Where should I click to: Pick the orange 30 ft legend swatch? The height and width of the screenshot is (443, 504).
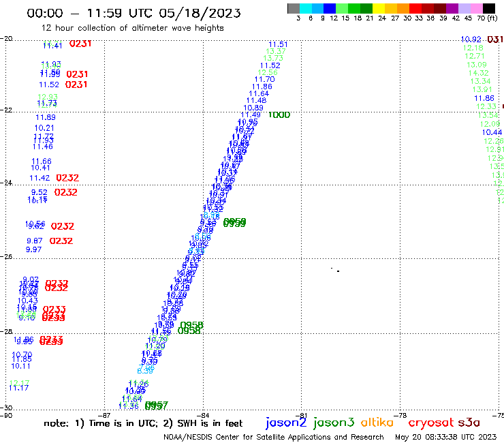click(403, 8)
